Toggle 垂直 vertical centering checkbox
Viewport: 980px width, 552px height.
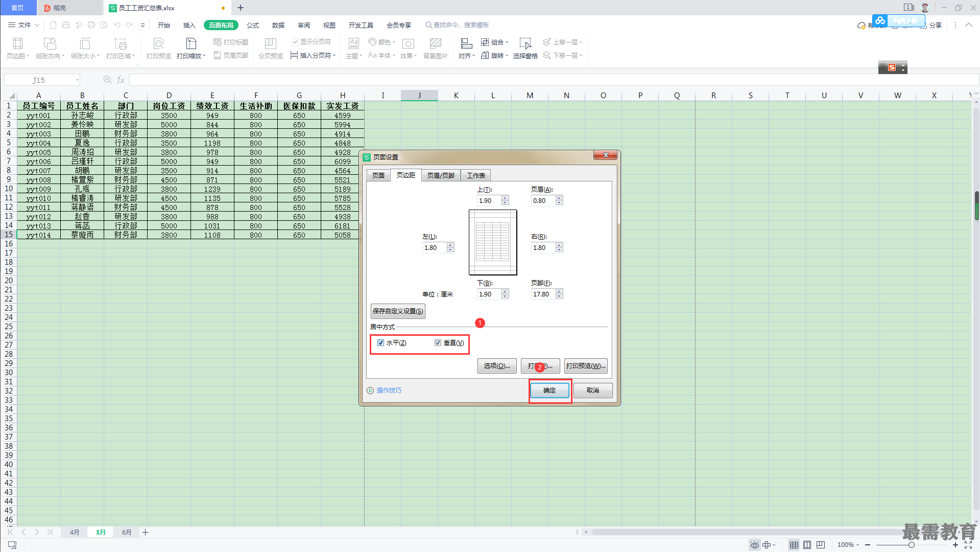(438, 343)
